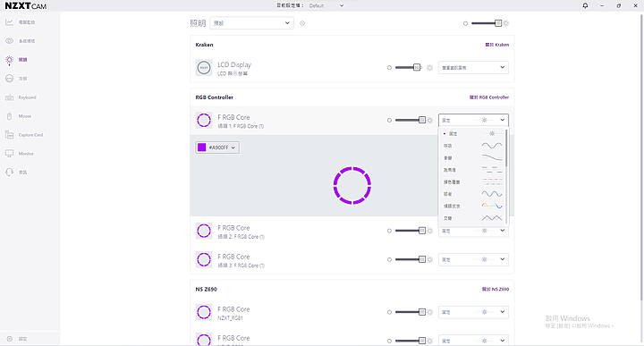Click minimum brightness circle for channel 2
Image resolution: width=644 pixels, height=346 pixels.
point(389,231)
